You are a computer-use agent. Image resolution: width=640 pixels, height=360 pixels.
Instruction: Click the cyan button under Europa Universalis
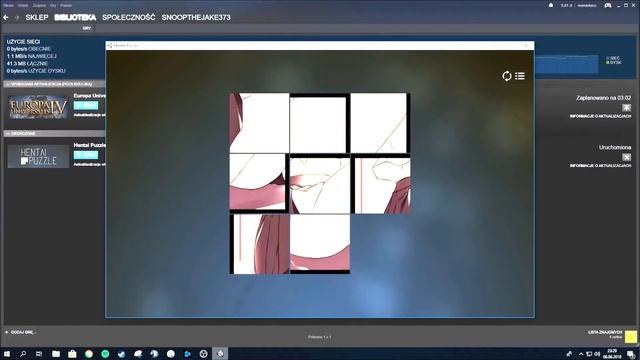click(x=86, y=105)
